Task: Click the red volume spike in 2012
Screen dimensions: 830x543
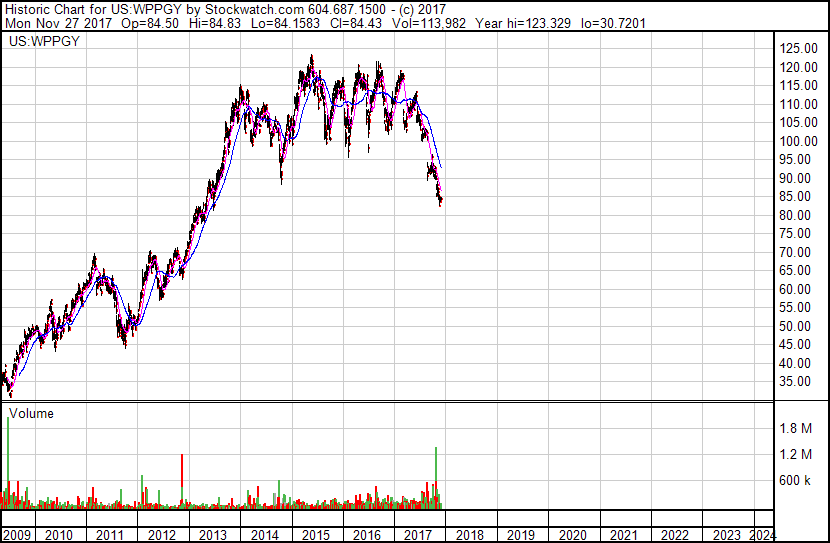Action: (182, 481)
